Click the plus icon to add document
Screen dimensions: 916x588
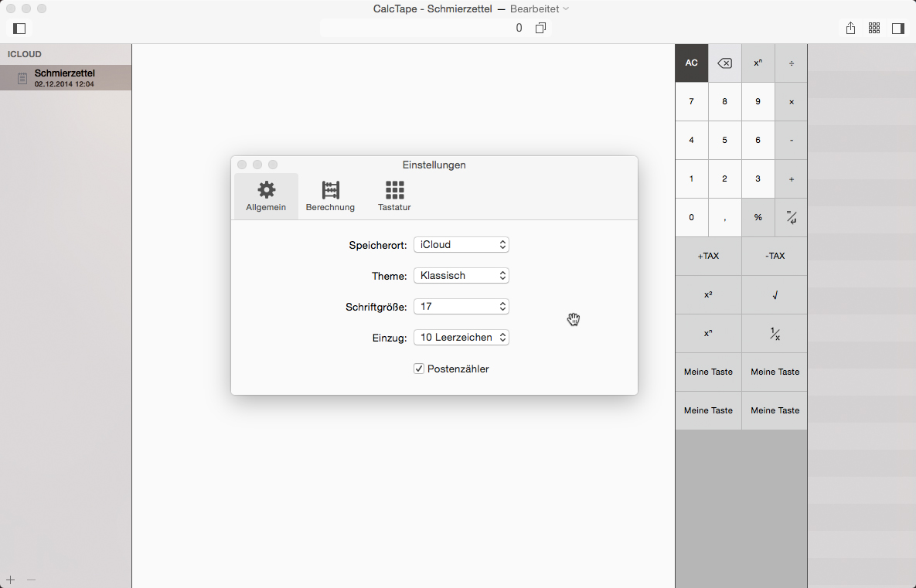[x=11, y=580]
